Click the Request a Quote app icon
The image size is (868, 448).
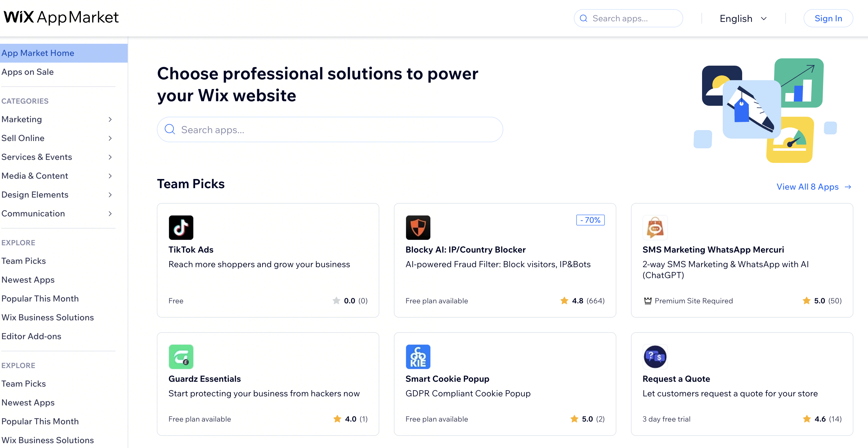tap(655, 356)
